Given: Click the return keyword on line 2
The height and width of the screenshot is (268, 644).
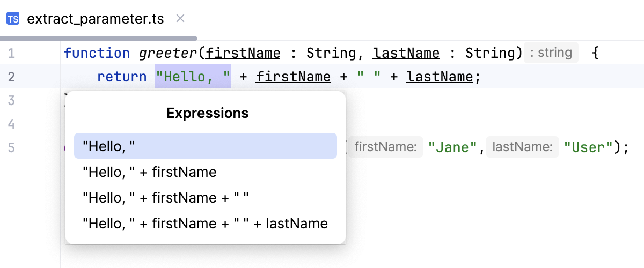Looking at the screenshot, I should (x=122, y=77).
